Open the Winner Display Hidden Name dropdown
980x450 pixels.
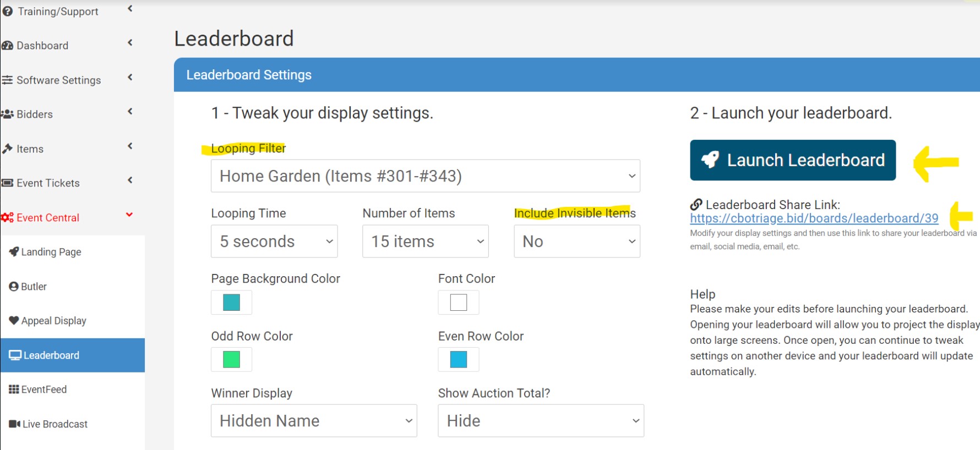tap(314, 421)
